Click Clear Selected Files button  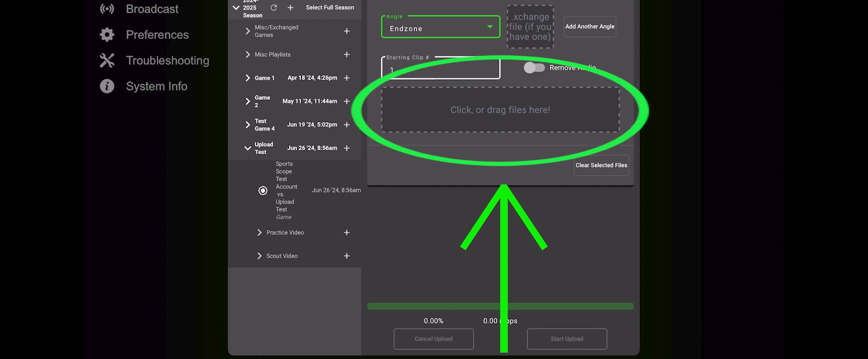pyautogui.click(x=601, y=165)
